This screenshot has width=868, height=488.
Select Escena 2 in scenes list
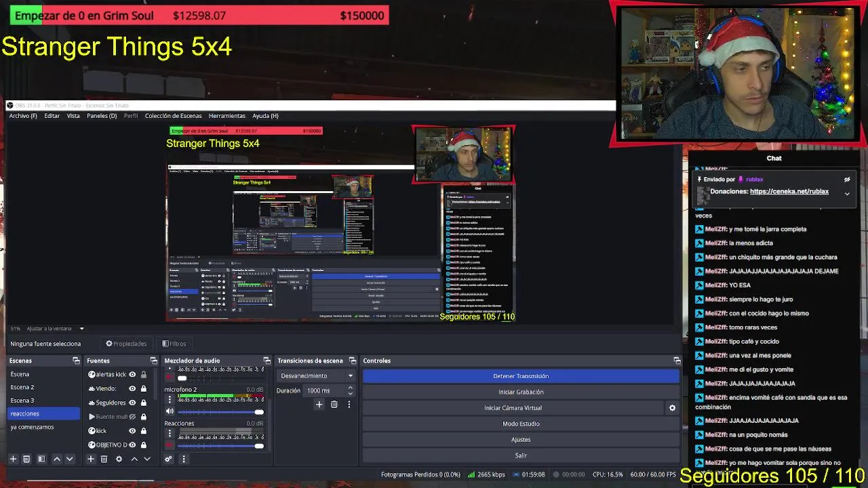click(44, 387)
